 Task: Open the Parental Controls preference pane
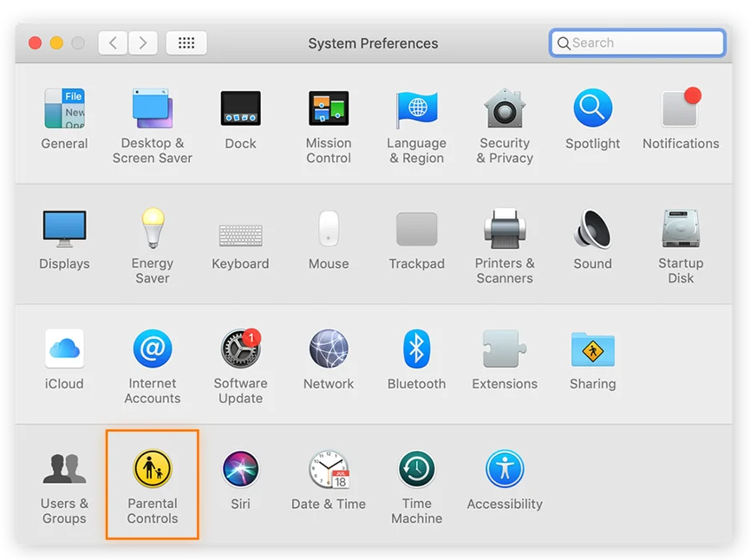(152, 470)
